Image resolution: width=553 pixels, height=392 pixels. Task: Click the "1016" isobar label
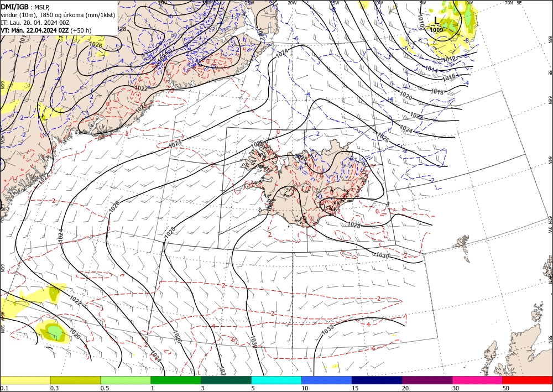448,77
